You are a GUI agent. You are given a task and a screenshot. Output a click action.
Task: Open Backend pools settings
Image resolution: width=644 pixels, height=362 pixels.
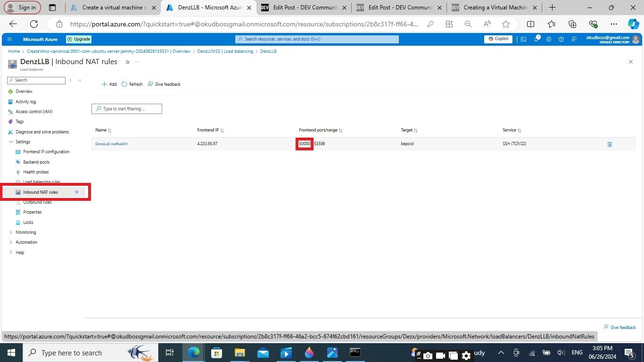coord(36,162)
